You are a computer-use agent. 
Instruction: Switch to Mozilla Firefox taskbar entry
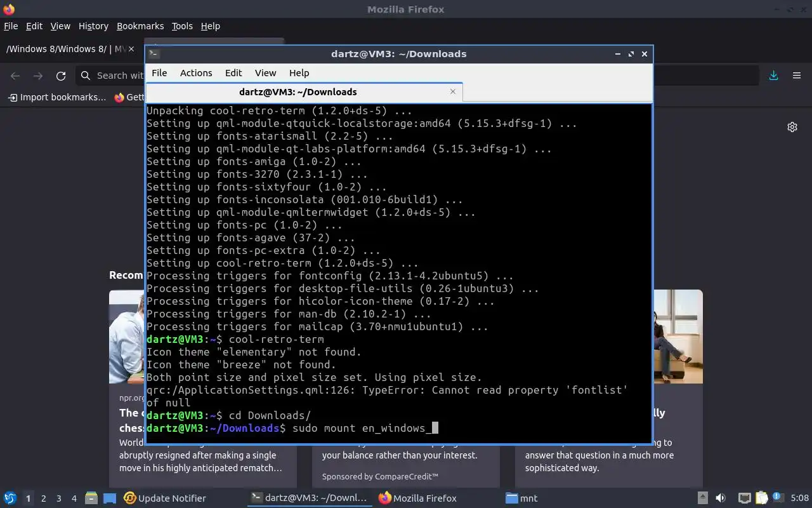[419, 498]
